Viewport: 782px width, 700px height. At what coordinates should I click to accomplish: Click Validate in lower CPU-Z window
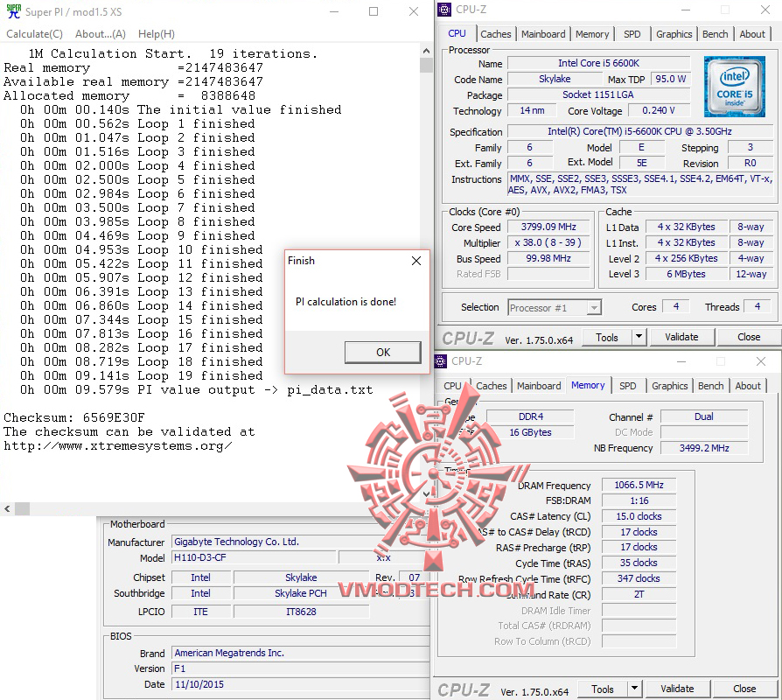tap(677, 689)
